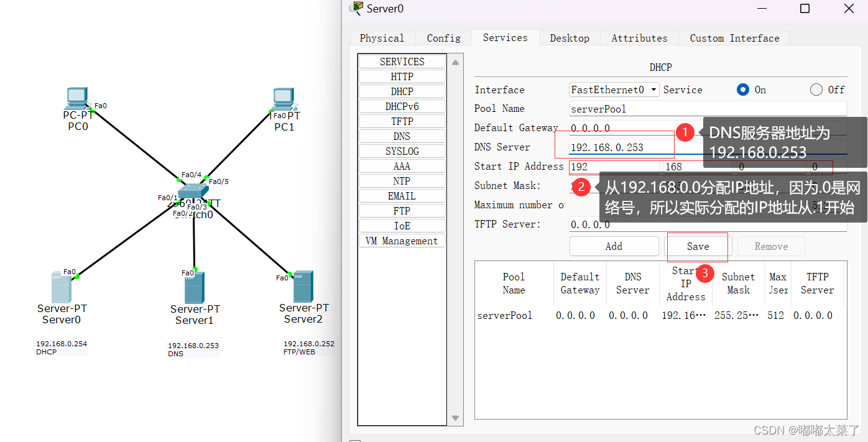Switch to the Services tab
Viewport: 868px width, 442px height.
click(x=505, y=37)
